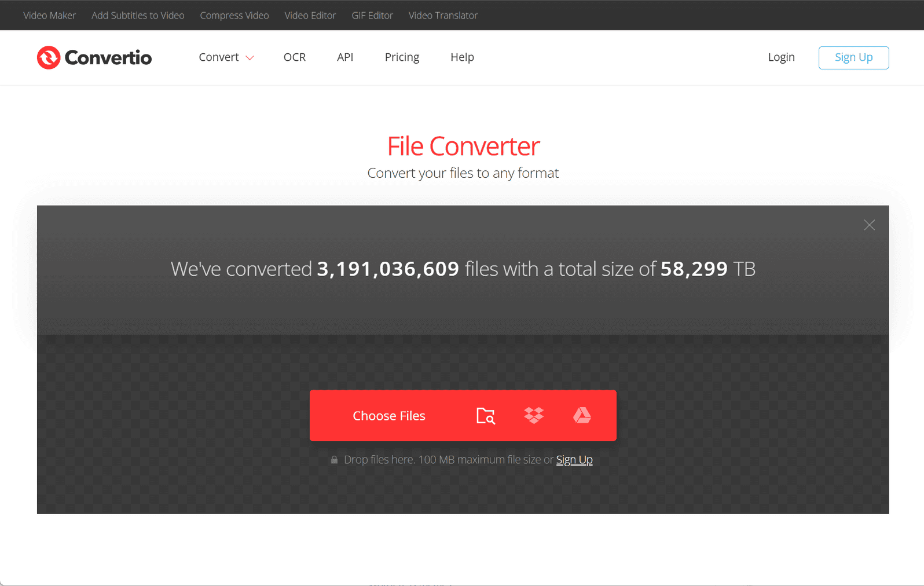The height and width of the screenshot is (586, 924).
Task: Open the Help page
Action: pos(462,57)
